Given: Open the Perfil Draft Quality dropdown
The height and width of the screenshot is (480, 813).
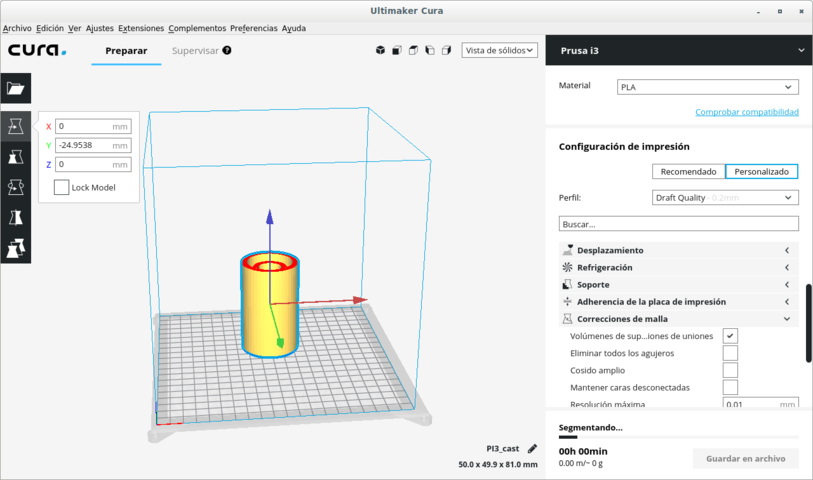Looking at the screenshot, I should pyautogui.click(x=725, y=197).
